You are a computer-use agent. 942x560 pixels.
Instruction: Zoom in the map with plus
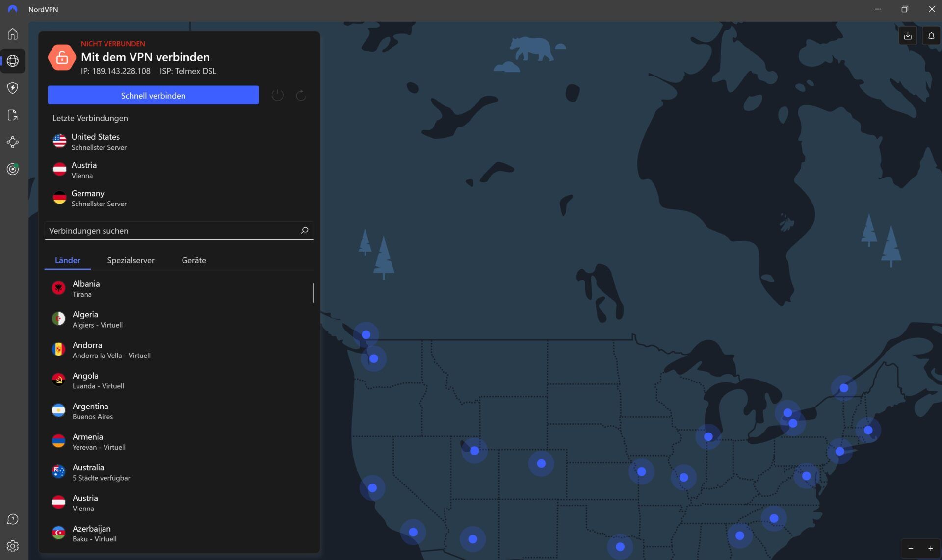930,549
